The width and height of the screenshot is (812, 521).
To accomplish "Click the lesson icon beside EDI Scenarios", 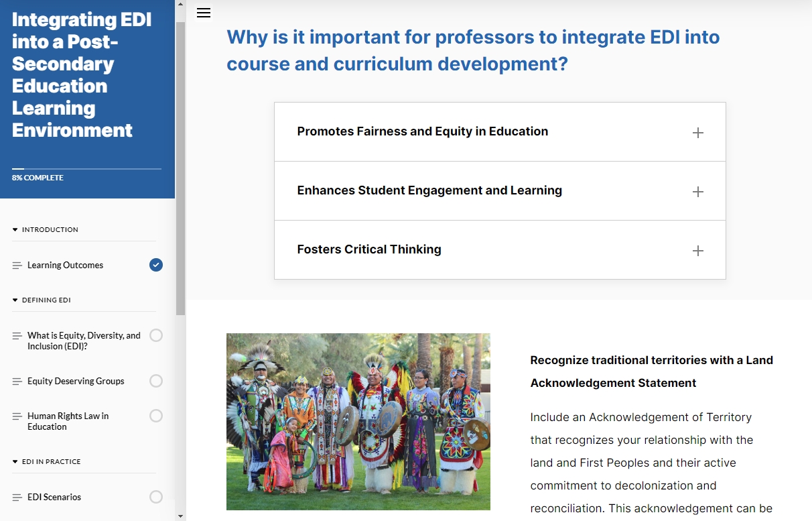I will pos(17,497).
